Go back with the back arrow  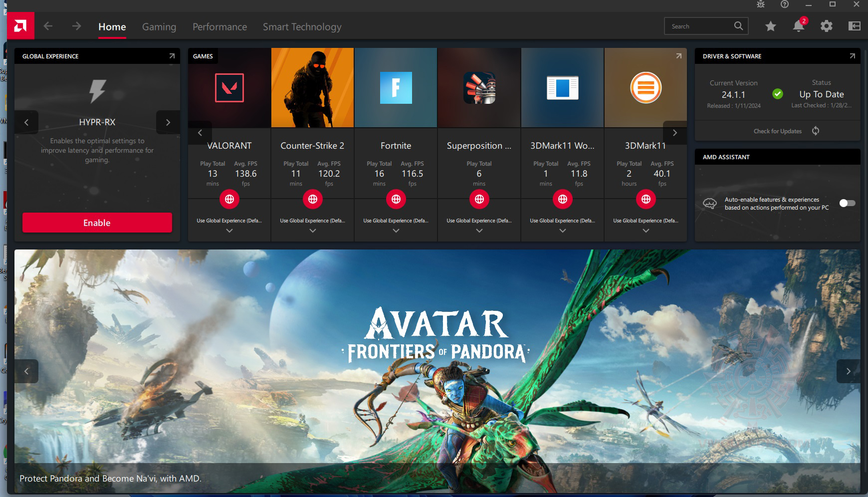[x=48, y=26]
